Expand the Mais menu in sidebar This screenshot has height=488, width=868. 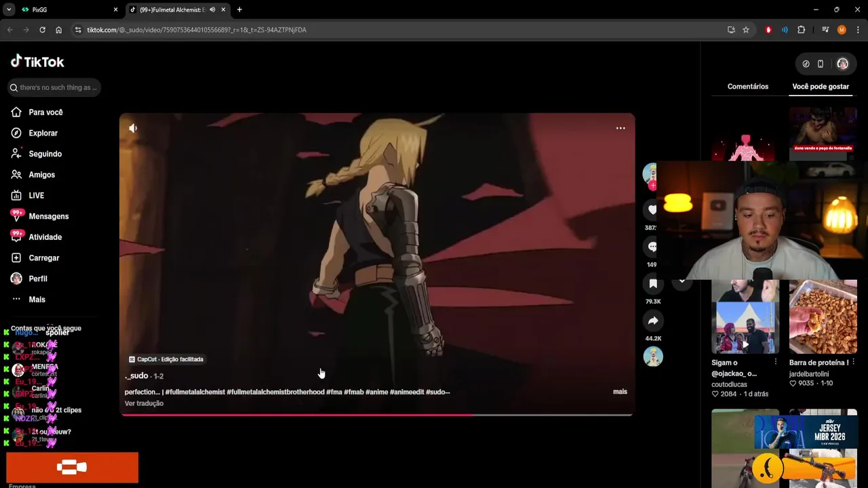37,300
